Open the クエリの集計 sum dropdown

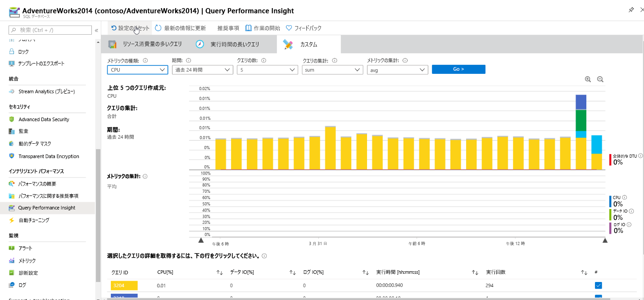[332, 70]
